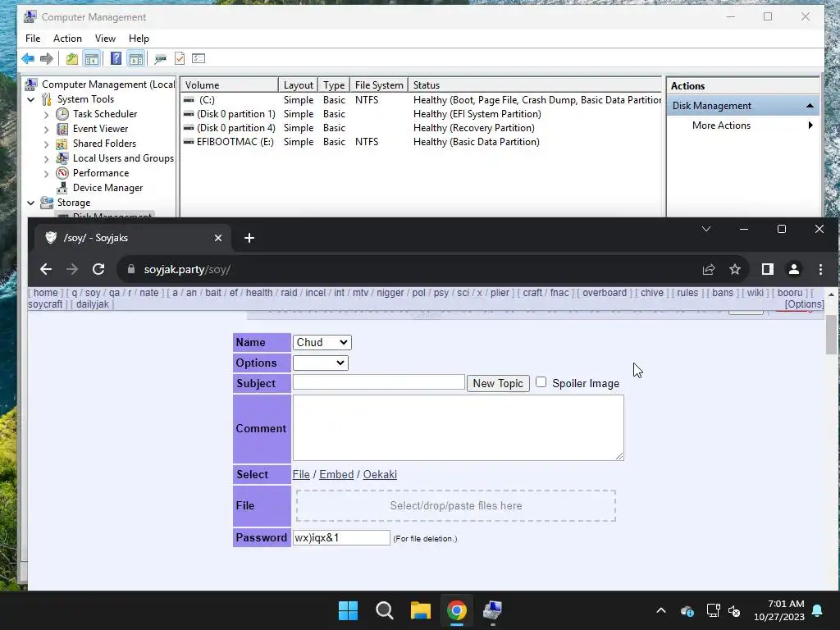Viewport: 840px width, 630px height.
Task: Check the Spoiler Image checkbox
Action: 541,382
